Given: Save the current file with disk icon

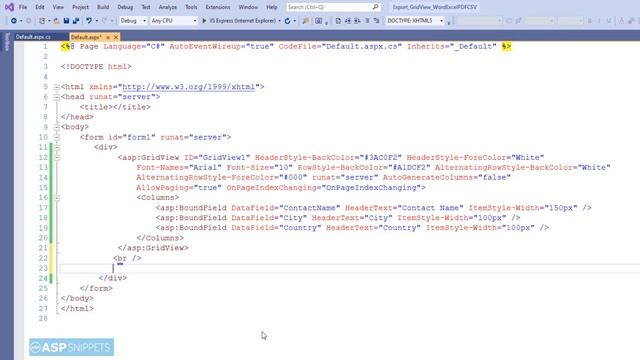Looking at the screenshot, I should [x=66, y=21].
